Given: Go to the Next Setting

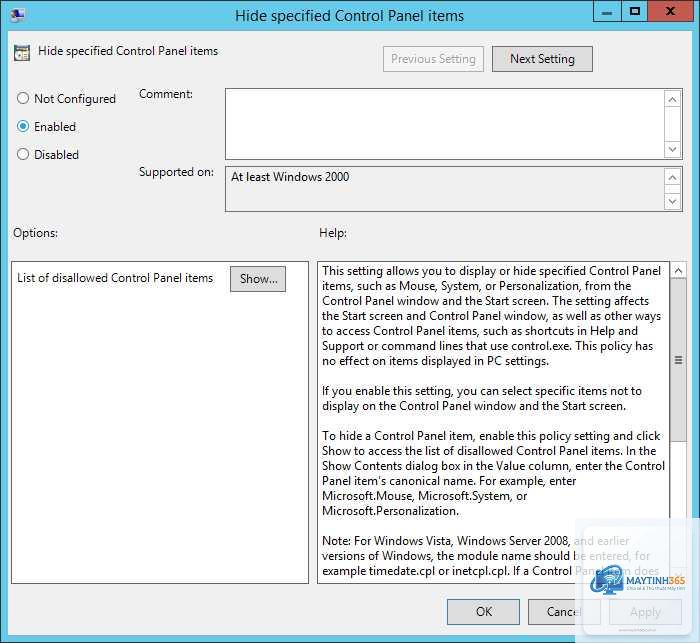Looking at the screenshot, I should [542, 59].
